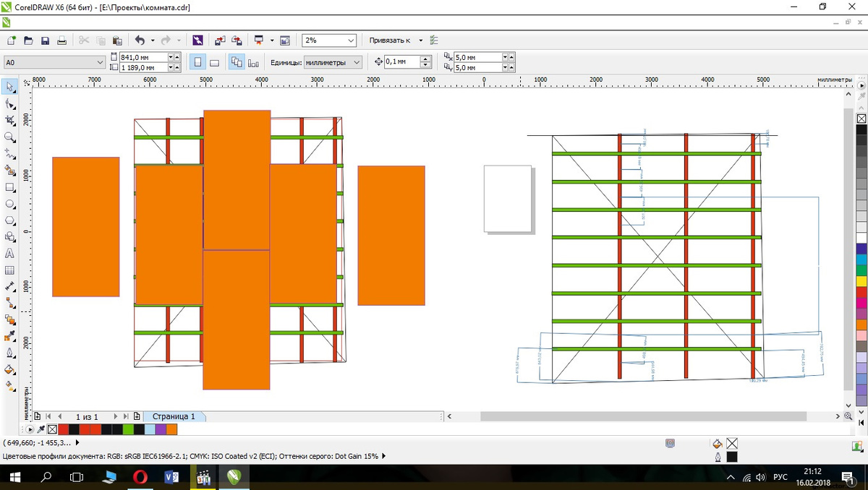Go to first page arrow
868x490 pixels.
[x=48, y=416]
